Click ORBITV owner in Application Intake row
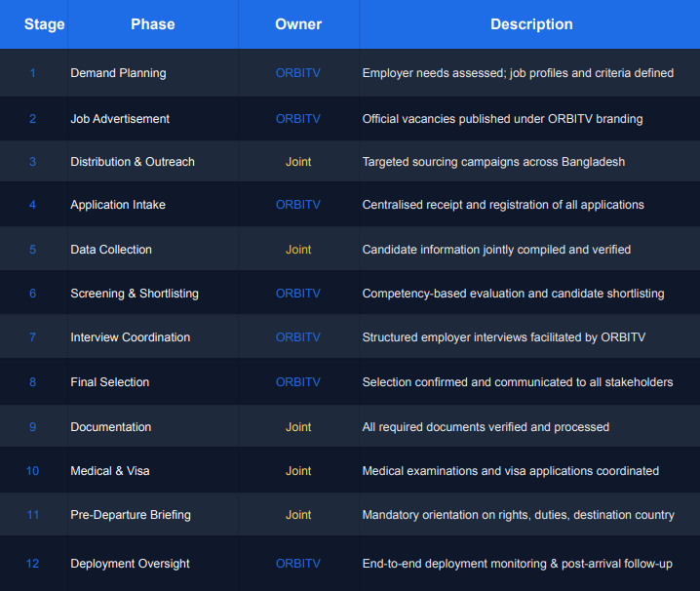Screen dimensions: 700x591 297,205
